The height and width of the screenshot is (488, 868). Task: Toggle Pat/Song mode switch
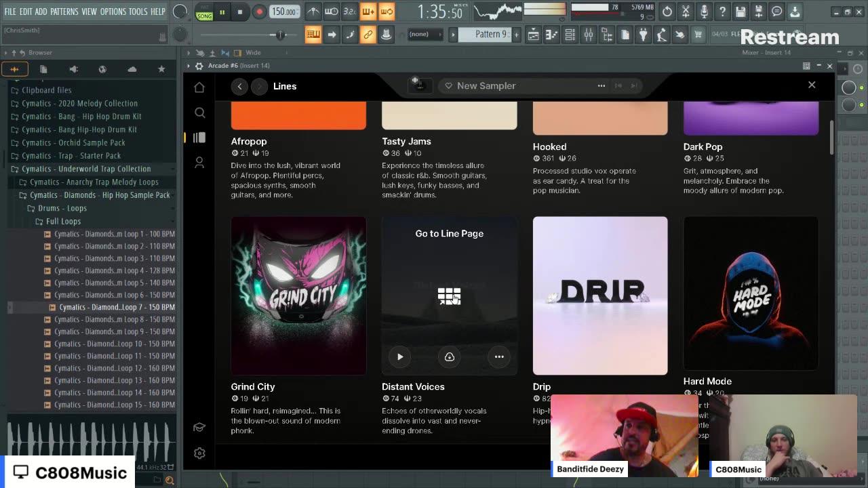204,12
